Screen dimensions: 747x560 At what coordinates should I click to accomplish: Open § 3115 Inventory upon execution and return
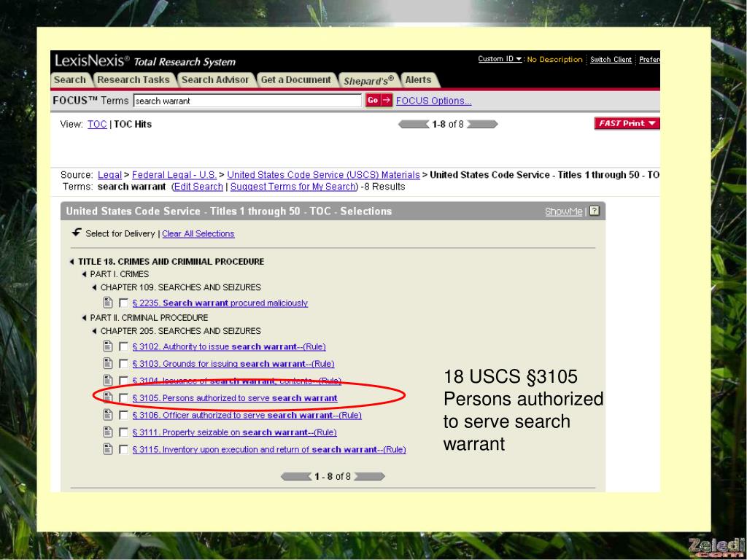[x=269, y=449]
